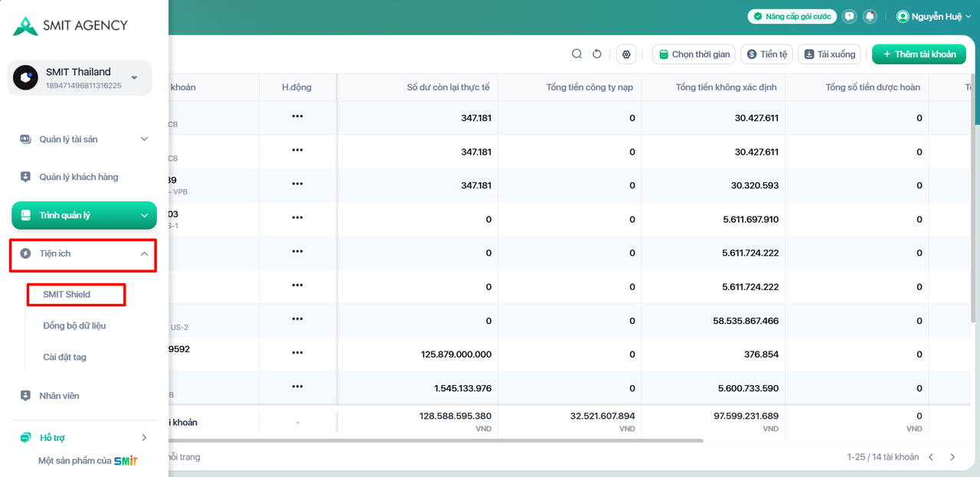Screen dimensions: 980x477
Task: Go to previous page arrow
Action: [931, 457]
